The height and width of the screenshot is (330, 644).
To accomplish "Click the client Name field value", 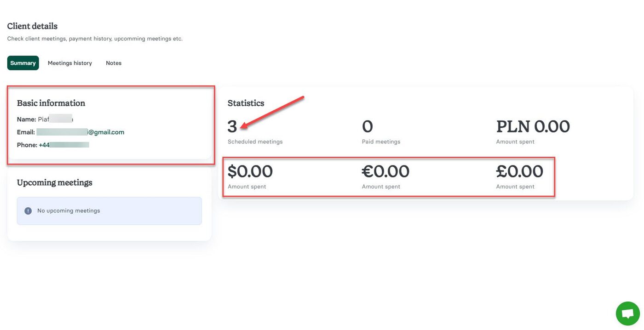I will tap(55, 119).
